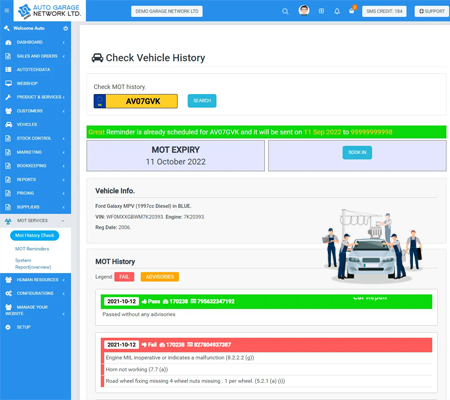This screenshot has width=450, height=400.
Task: Click the Stock Control document icon
Action: coord(8,138)
